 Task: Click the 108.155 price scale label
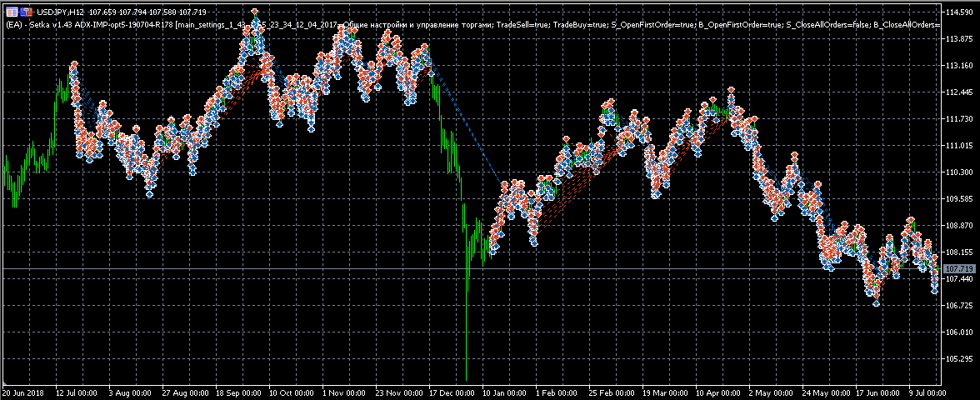pyautogui.click(x=957, y=252)
